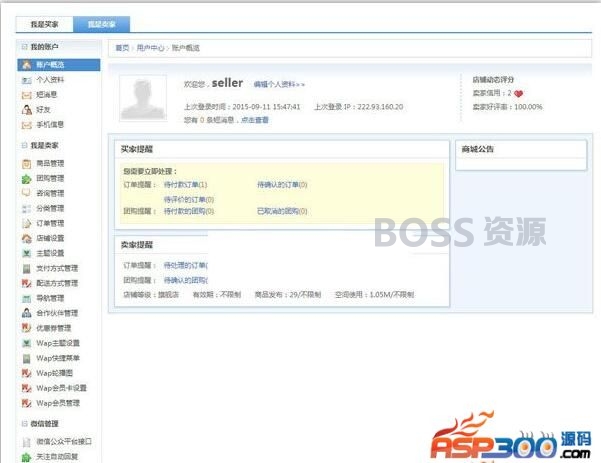Screen dimensions: 601x463
Task: Click 编辑个人资料>> link
Action: click(279, 84)
